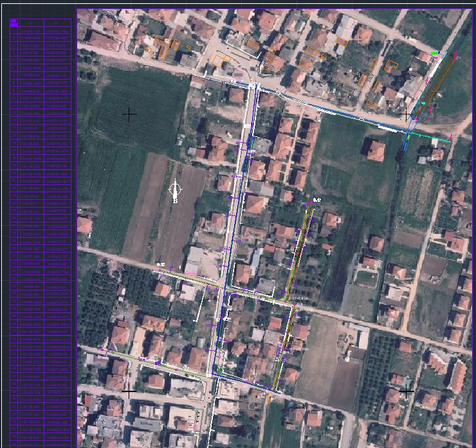This screenshot has width=476, height=448.
Task: Click the crosshair grid mark at the upper-right road junction
Action: [x=406, y=114]
